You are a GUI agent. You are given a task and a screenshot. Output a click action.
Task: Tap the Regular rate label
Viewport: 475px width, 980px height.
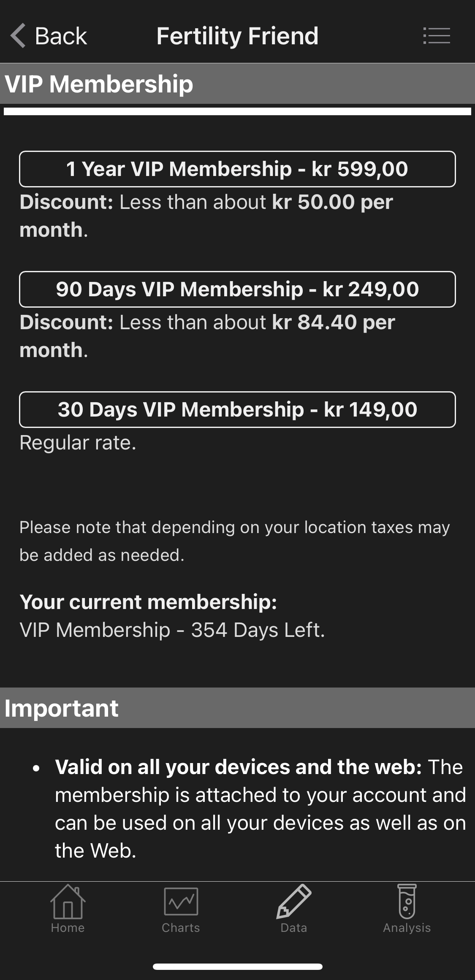(x=78, y=443)
